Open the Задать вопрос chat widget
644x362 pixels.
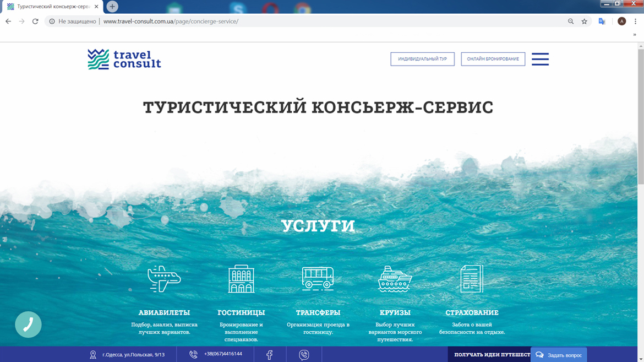559,355
